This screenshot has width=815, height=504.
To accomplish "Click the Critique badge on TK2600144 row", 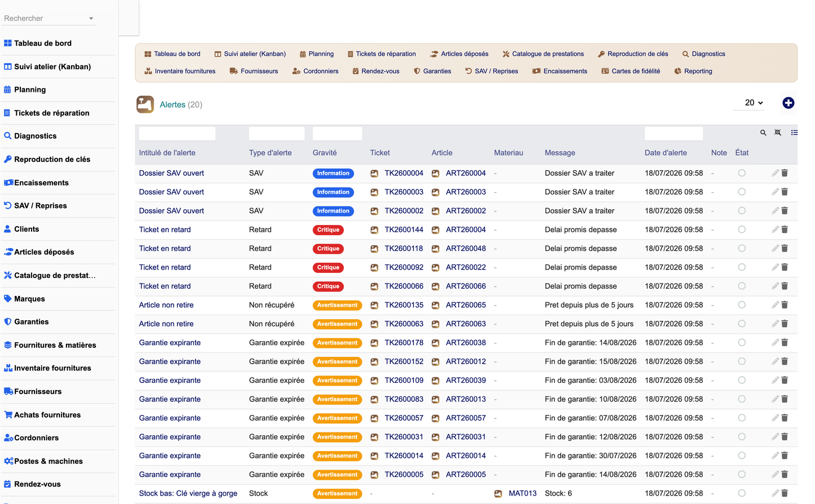I will [328, 230].
